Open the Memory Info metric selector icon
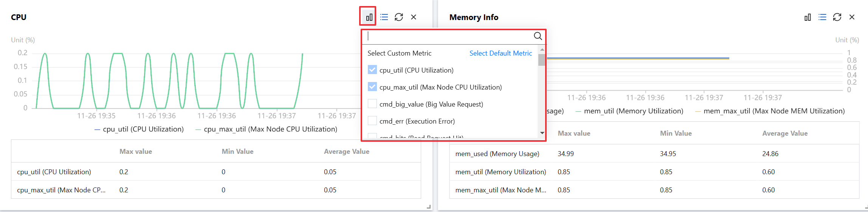Screen dimensions: 868x212 tap(808, 17)
